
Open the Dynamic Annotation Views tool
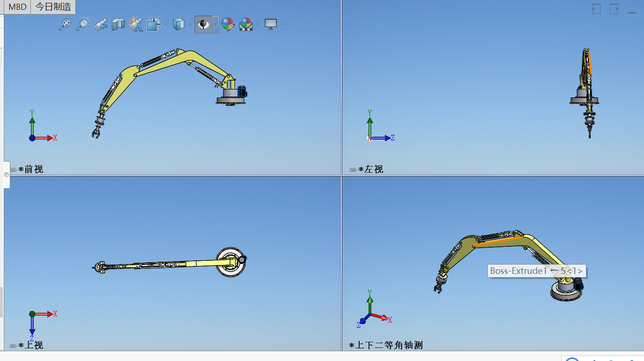[136, 24]
